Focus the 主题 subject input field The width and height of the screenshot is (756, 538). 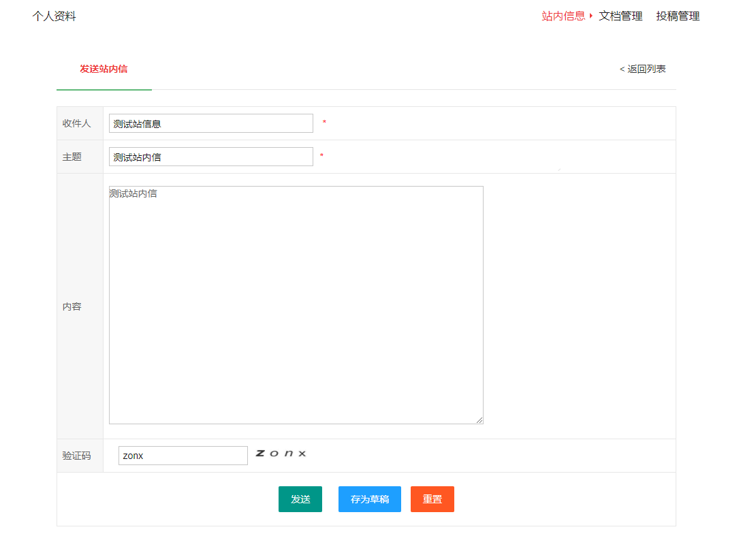click(x=210, y=157)
